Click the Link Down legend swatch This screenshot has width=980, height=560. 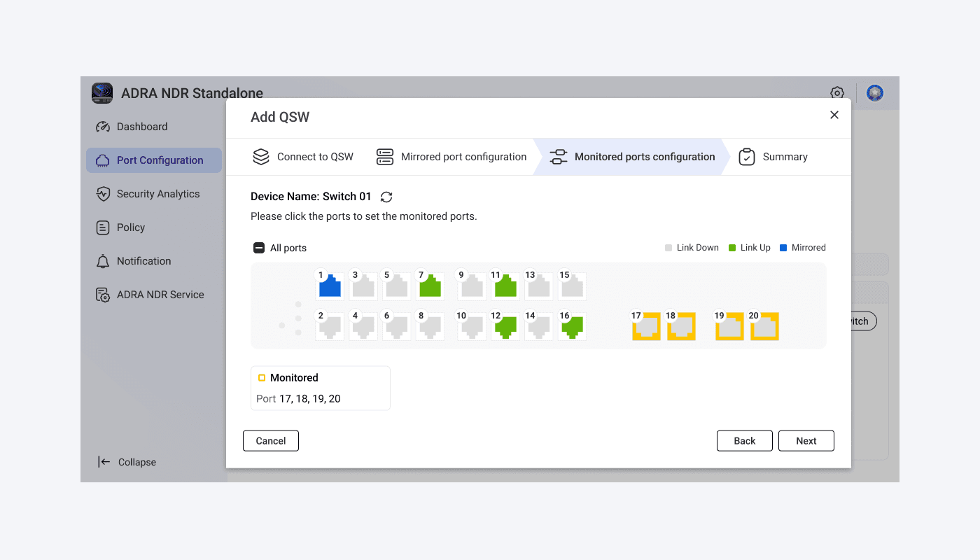click(x=668, y=248)
